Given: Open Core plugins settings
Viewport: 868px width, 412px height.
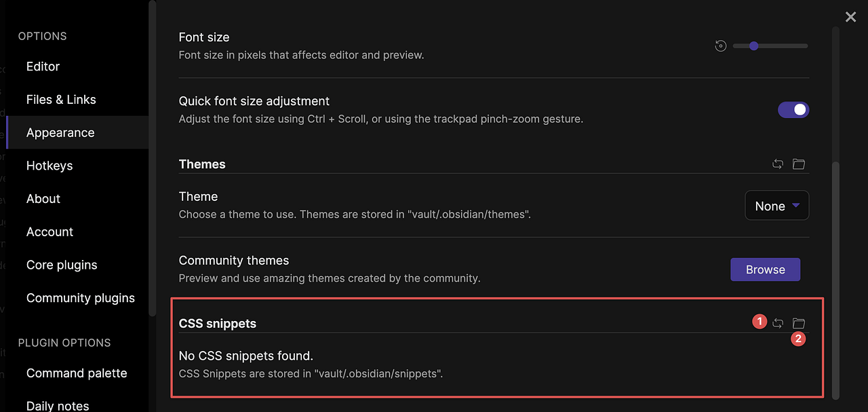Looking at the screenshot, I should 61,265.
